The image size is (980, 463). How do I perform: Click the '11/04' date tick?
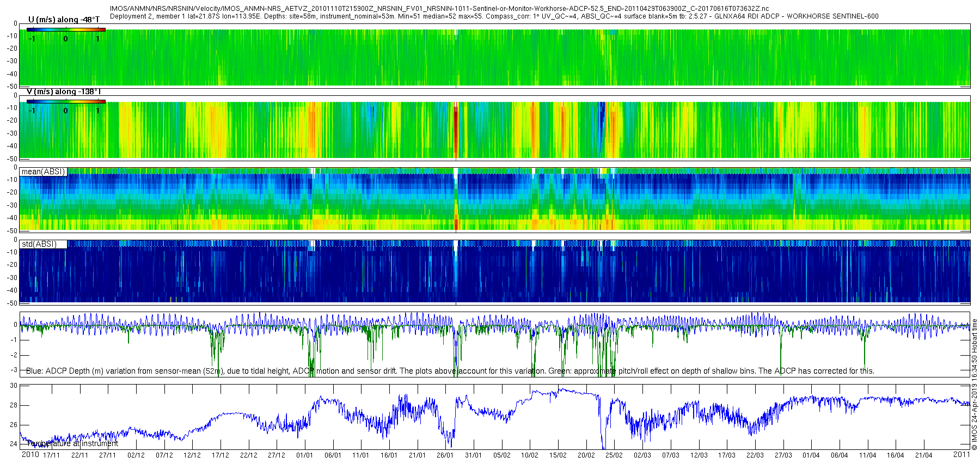click(868, 455)
